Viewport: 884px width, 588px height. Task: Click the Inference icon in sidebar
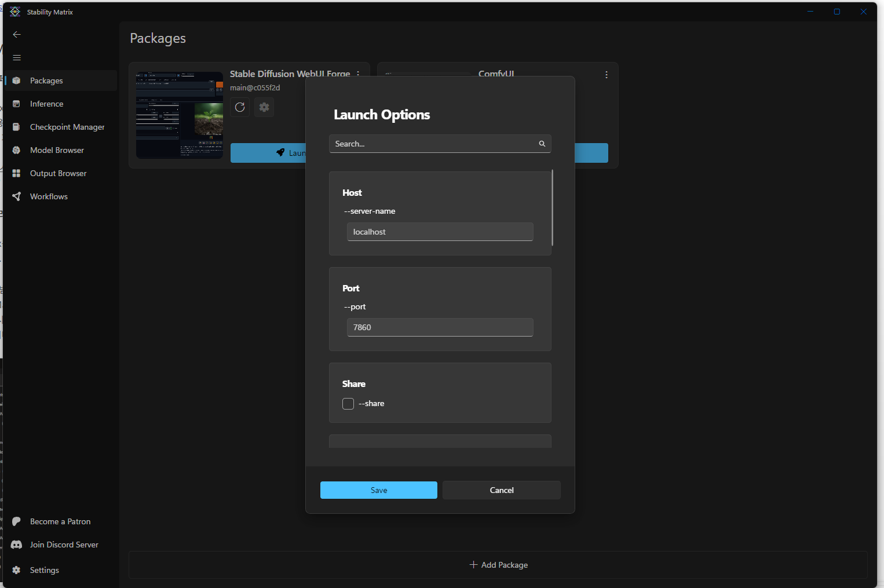pyautogui.click(x=16, y=104)
